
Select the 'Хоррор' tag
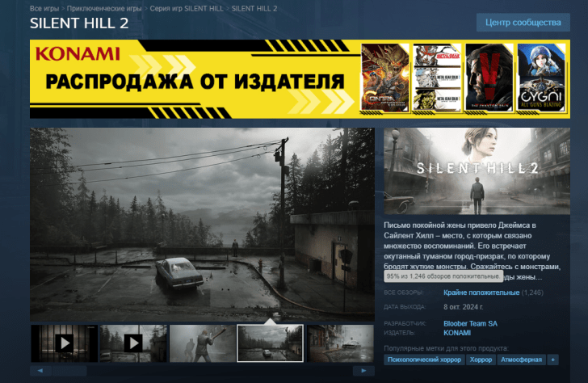pyautogui.click(x=481, y=360)
